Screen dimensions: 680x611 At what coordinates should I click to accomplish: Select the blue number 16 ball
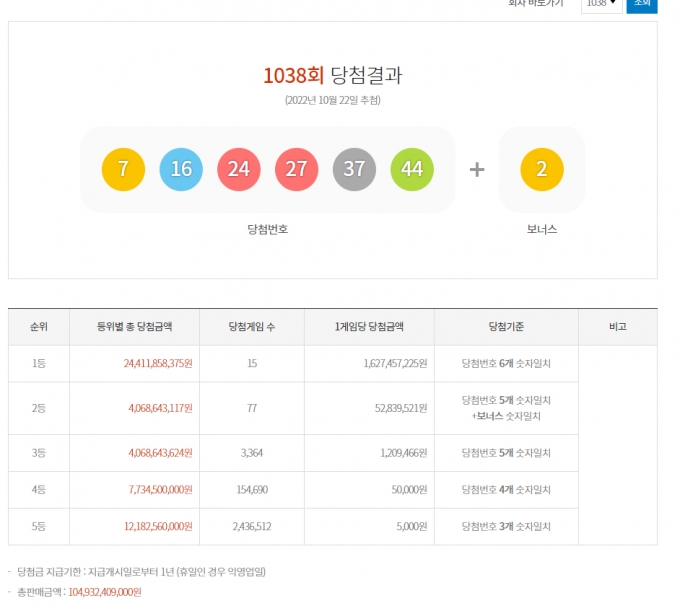181,169
